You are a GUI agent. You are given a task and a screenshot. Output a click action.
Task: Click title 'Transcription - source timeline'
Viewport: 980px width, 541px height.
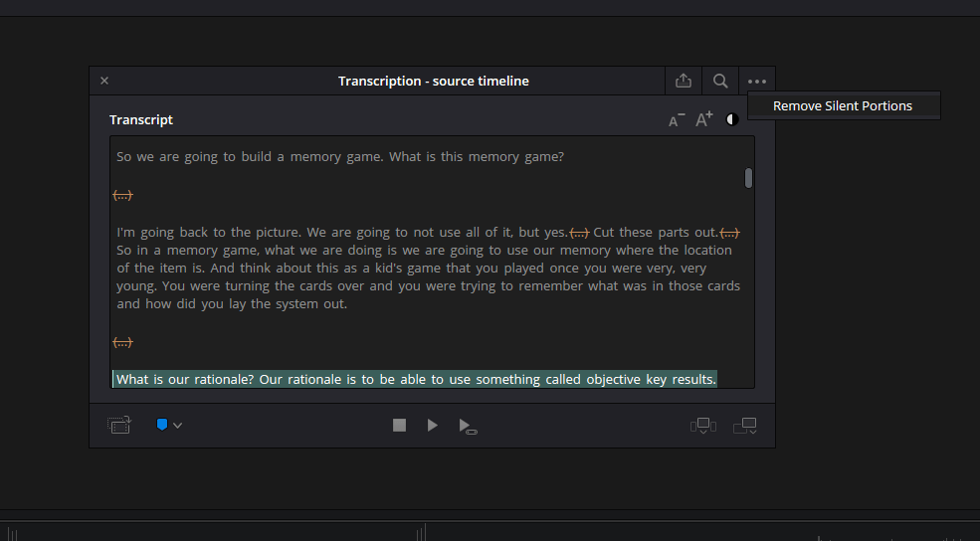point(433,82)
